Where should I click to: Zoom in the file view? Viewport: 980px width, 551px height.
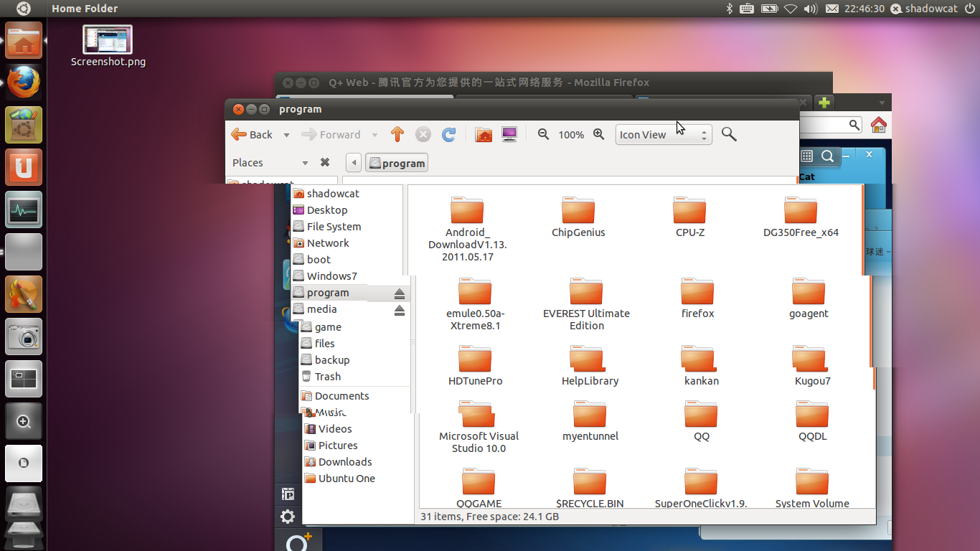pyautogui.click(x=598, y=134)
